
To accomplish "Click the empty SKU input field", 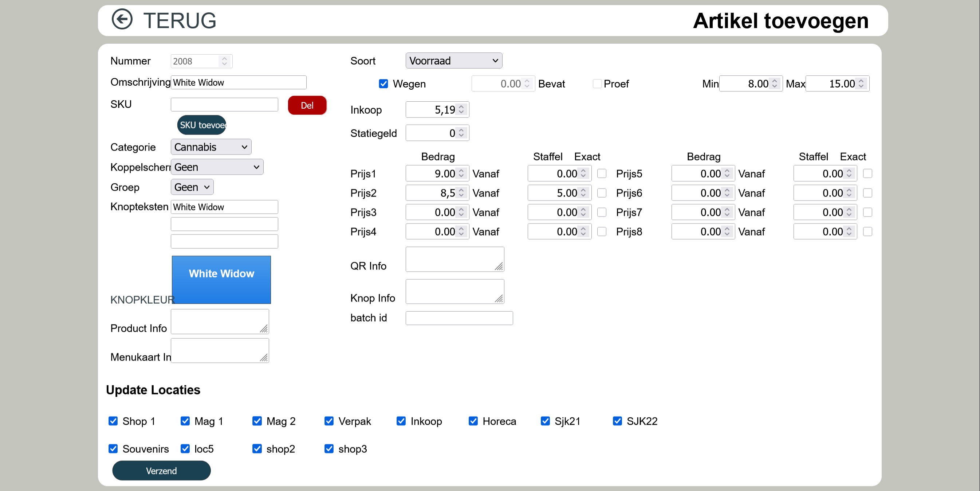I will (224, 104).
